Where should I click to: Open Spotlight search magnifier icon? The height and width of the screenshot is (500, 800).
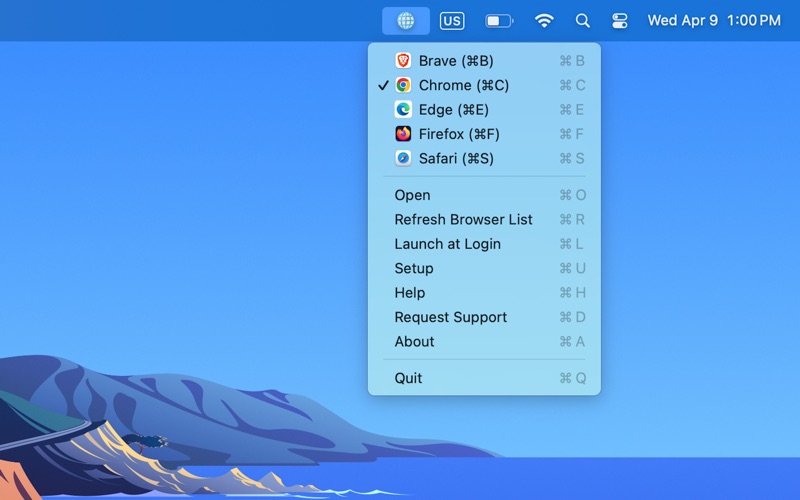pyautogui.click(x=583, y=20)
